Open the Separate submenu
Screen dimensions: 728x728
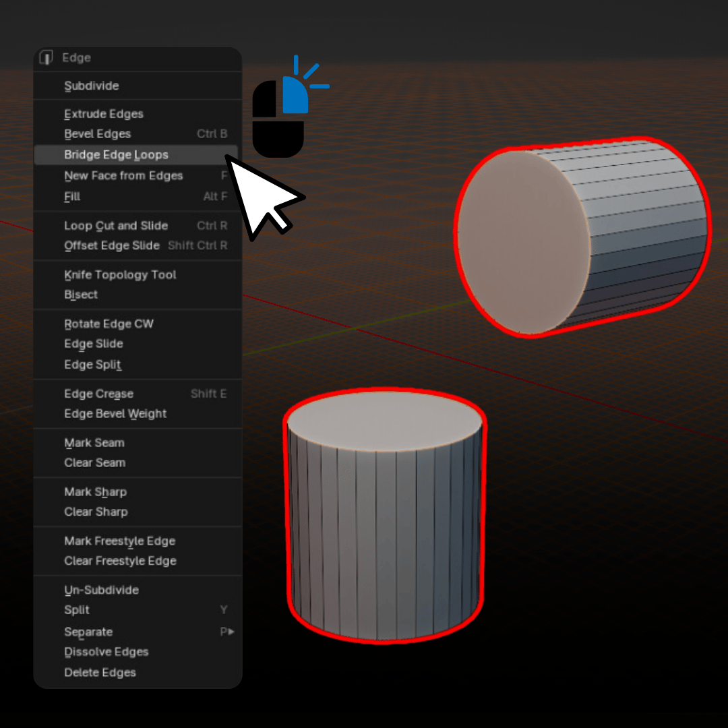coord(138,632)
